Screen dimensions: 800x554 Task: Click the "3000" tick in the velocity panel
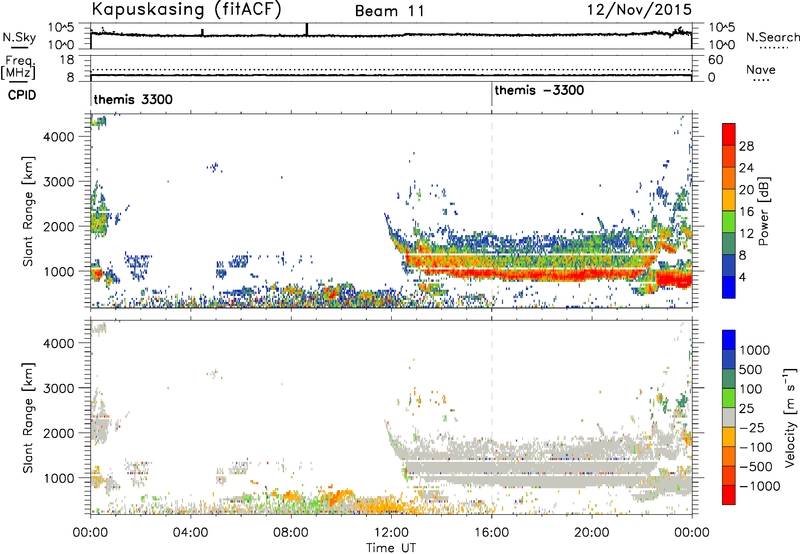[x=58, y=388]
